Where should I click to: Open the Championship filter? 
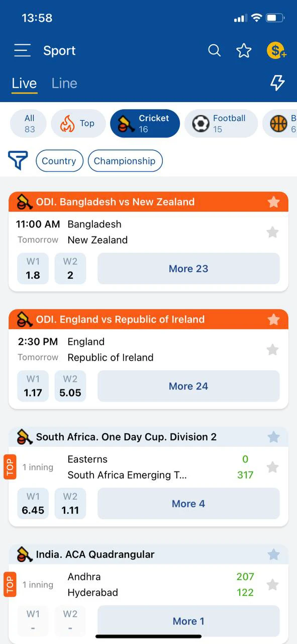125,161
